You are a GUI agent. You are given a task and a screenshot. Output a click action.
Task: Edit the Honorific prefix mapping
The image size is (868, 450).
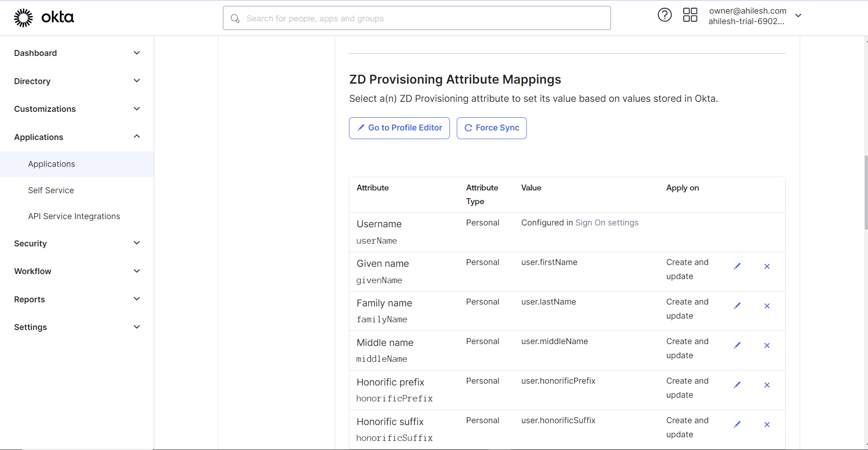[737, 385]
